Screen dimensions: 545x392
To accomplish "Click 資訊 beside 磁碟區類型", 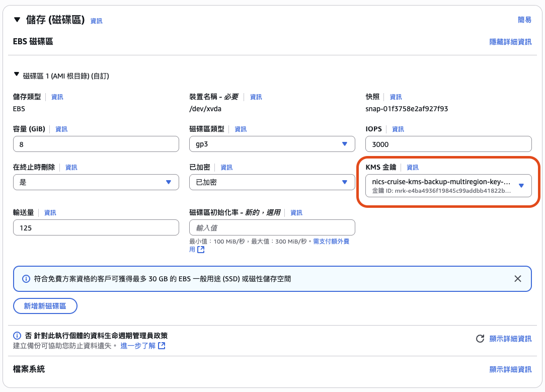I will (240, 129).
